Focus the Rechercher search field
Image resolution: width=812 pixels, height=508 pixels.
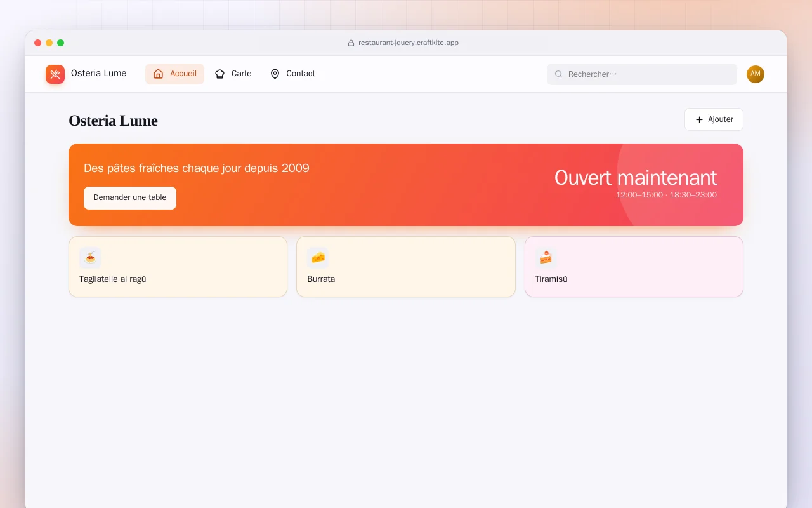pyautogui.click(x=642, y=74)
